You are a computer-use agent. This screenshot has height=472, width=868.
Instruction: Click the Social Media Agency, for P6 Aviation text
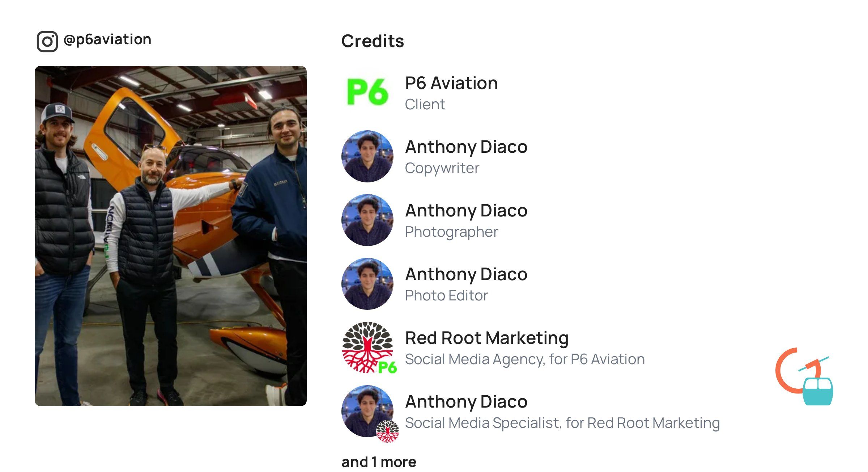(x=525, y=359)
